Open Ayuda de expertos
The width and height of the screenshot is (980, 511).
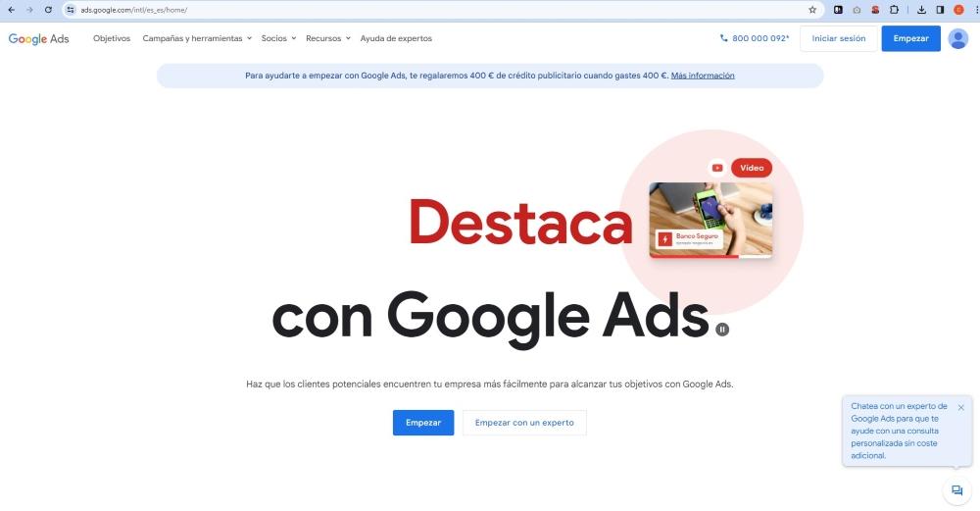click(x=396, y=38)
